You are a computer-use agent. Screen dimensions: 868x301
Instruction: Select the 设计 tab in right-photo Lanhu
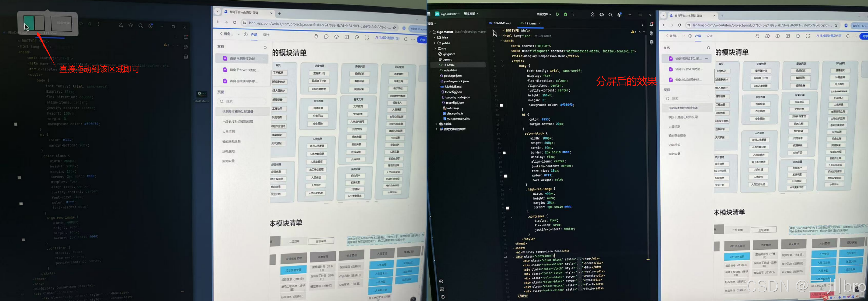point(709,36)
